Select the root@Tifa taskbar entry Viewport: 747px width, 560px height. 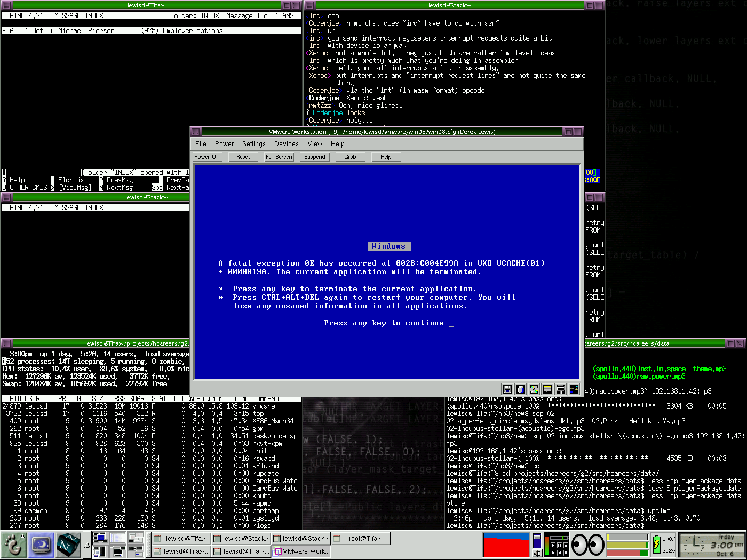[x=361, y=539]
